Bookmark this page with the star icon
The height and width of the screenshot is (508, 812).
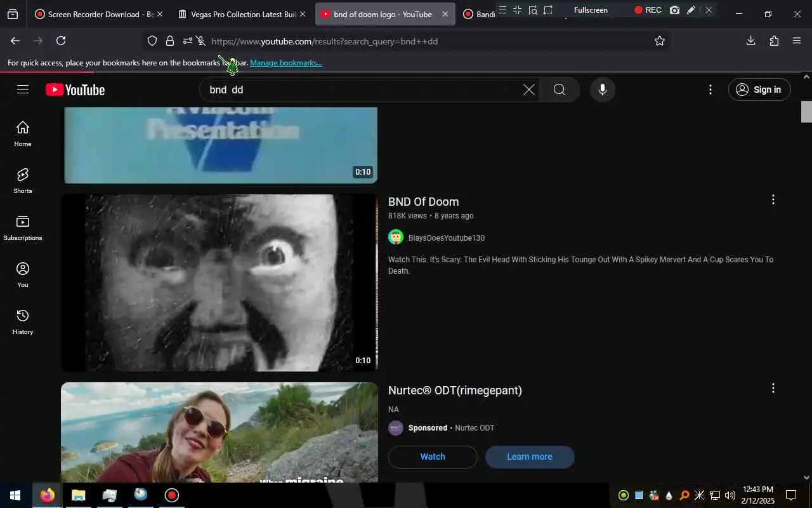click(x=660, y=41)
